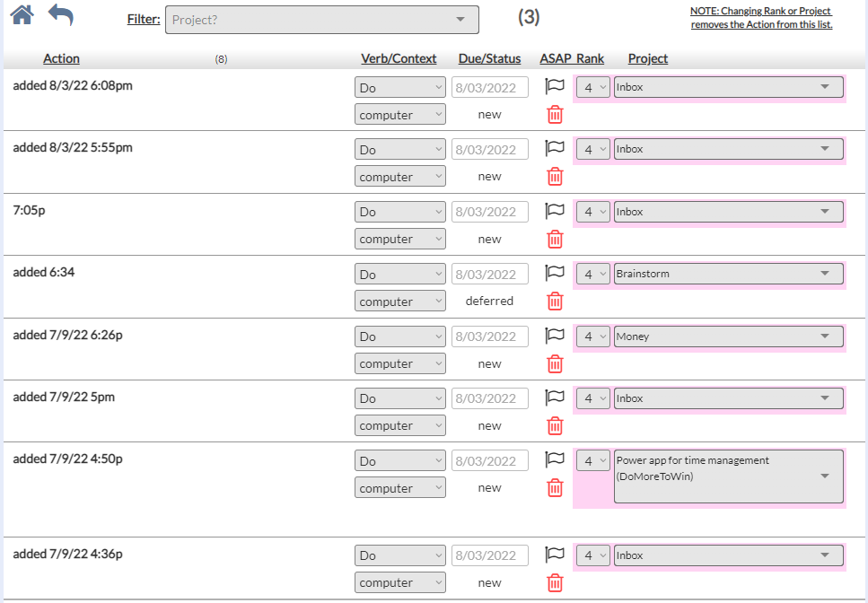Flag 'added 7/9/22 6:26p' as ASAP
The image size is (868, 603).
pyautogui.click(x=555, y=336)
